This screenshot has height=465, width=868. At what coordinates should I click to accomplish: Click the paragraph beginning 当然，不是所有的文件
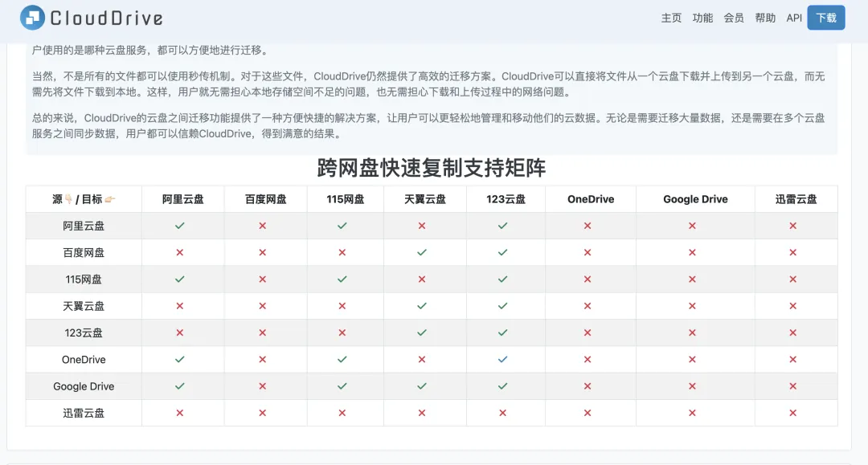(x=428, y=84)
